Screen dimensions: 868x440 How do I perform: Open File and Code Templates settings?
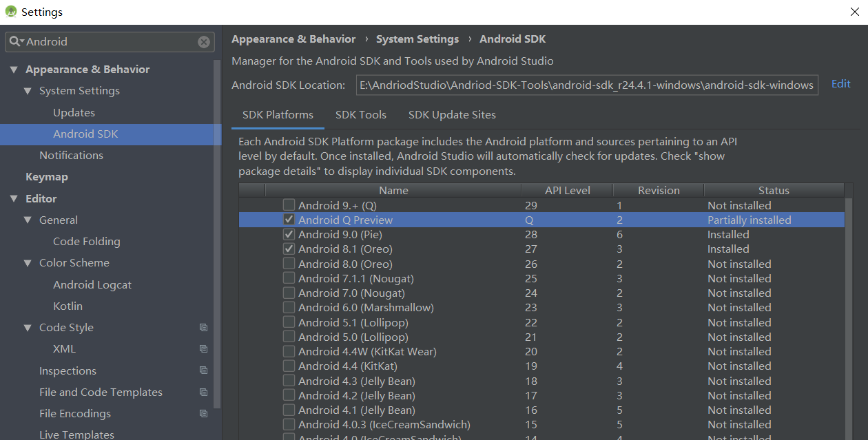pos(101,392)
